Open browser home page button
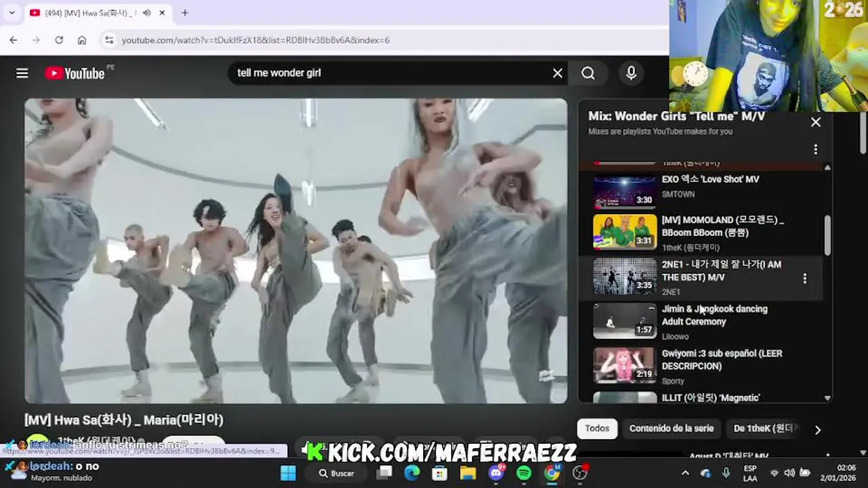The width and height of the screenshot is (868, 488). (82, 40)
